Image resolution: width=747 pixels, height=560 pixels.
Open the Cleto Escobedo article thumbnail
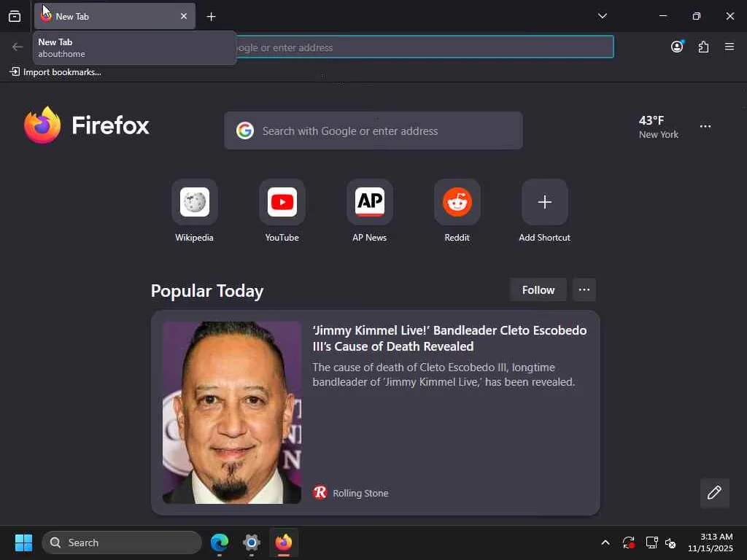[x=232, y=413]
